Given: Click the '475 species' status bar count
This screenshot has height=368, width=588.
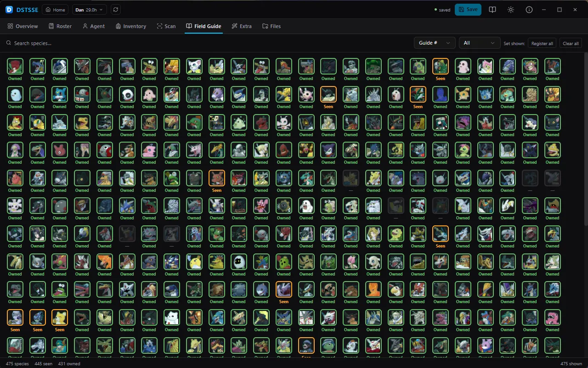Looking at the screenshot, I should [x=17, y=364].
